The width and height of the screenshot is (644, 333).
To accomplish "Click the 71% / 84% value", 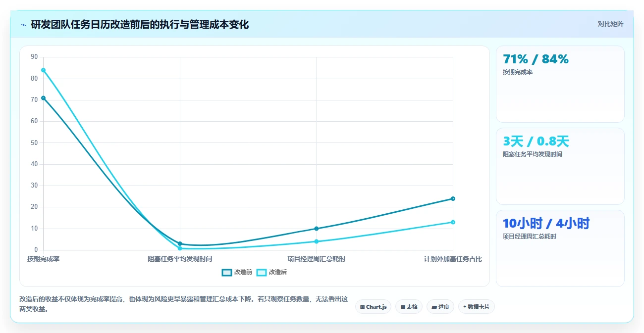I will point(536,59).
